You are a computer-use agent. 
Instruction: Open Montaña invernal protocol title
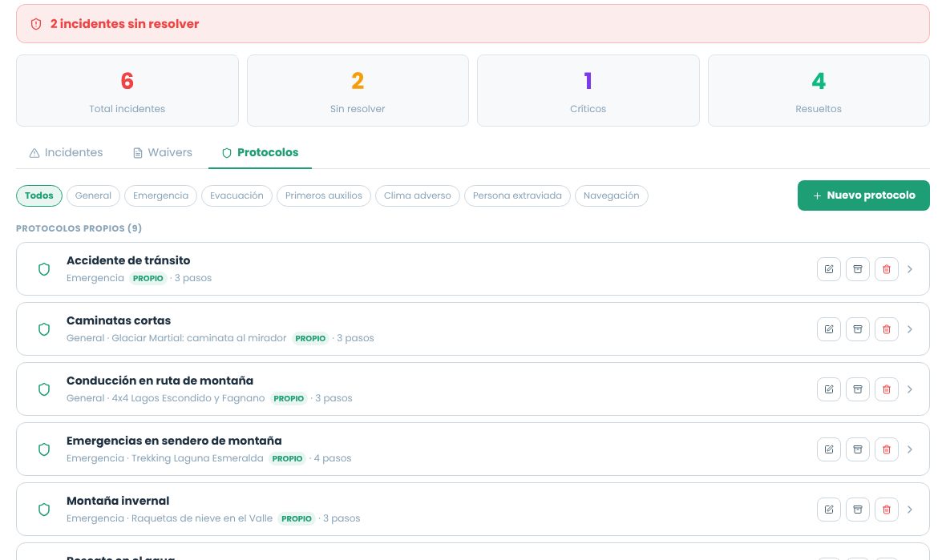coord(118,501)
